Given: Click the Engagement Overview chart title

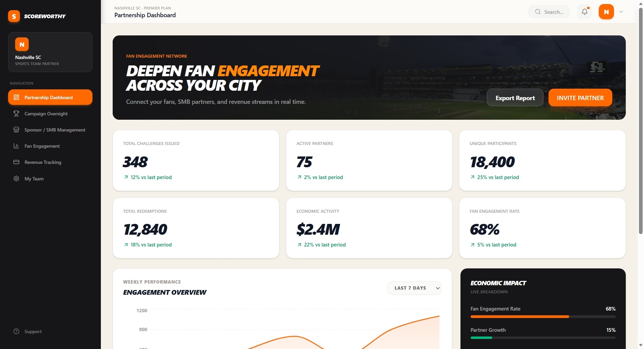Looking at the screenshot, I should [x=165, y=292].
